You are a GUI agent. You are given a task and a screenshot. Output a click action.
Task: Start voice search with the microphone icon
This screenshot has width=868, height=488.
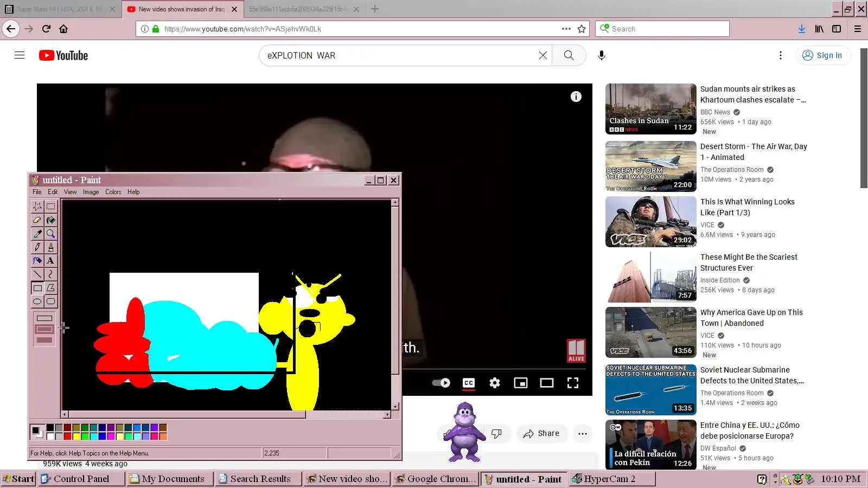[602, 55]
